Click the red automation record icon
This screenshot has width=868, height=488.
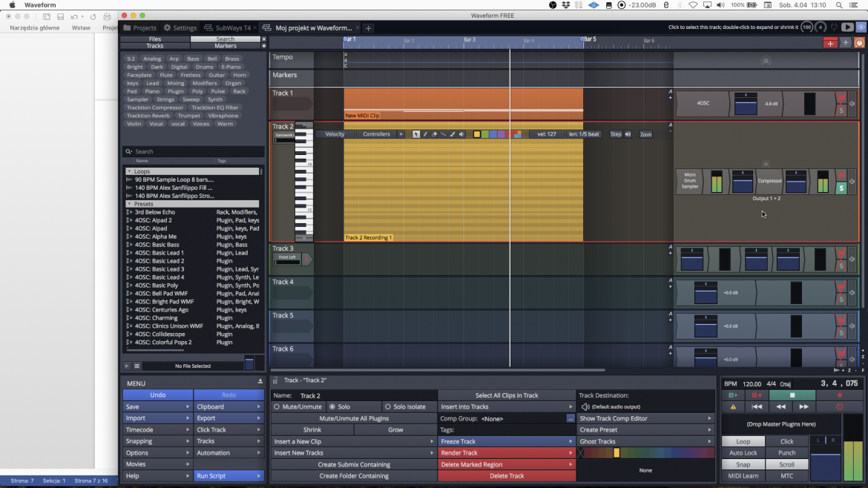(x=757, y=395)
